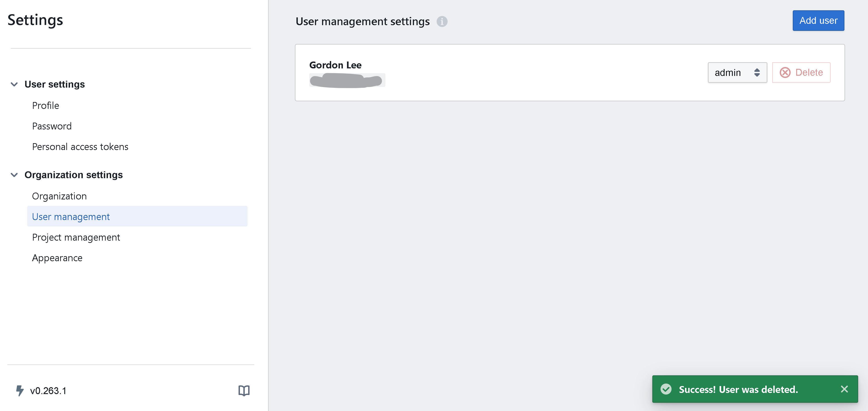Open the Password settings page
Screen dimensions: 868x411
[51, 126]
